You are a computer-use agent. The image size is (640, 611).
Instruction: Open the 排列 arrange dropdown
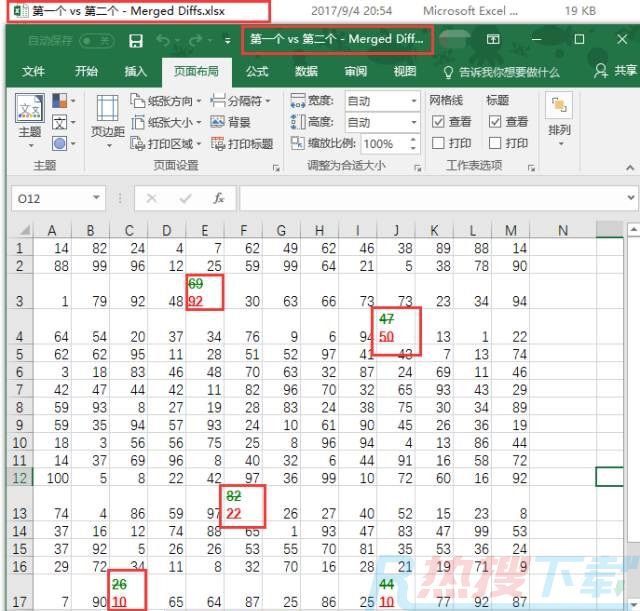point(559,120)
